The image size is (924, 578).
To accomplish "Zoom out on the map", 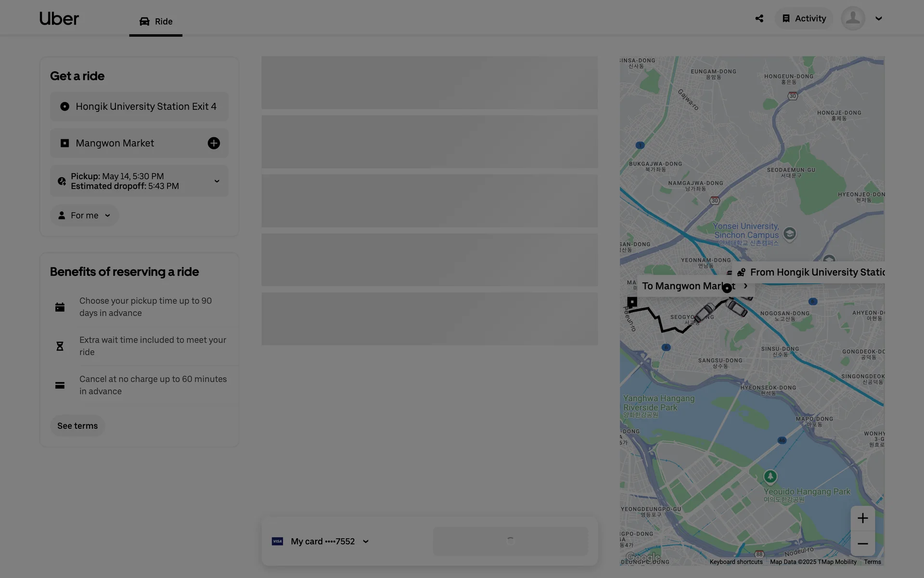I will [x=862, y=544].
